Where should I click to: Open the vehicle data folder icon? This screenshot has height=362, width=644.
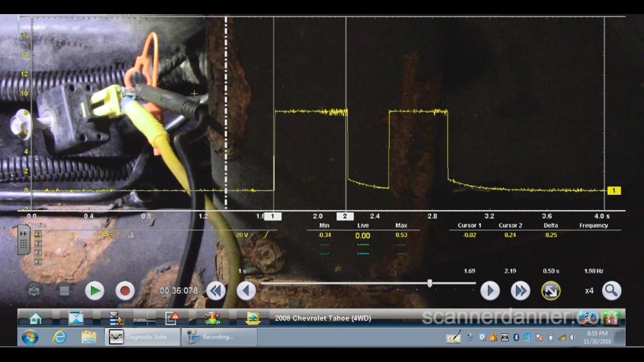(x=253, y=318)
